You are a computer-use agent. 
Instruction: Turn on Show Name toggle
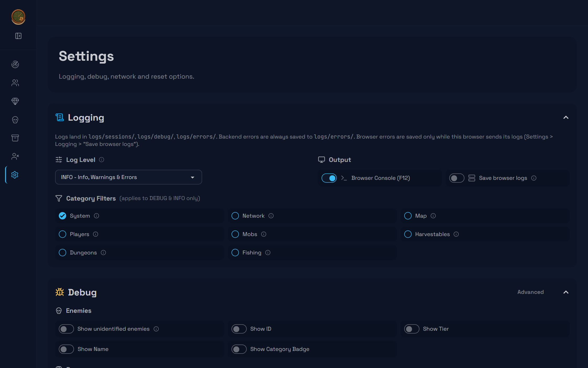point(66,349)
